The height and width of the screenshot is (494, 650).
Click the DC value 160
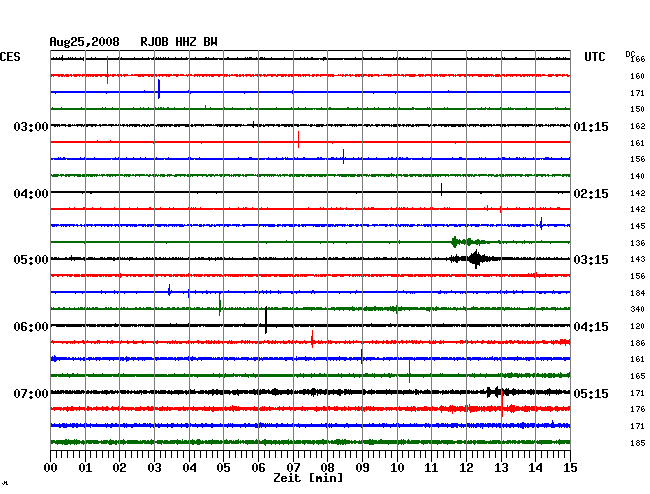[637, 76]
